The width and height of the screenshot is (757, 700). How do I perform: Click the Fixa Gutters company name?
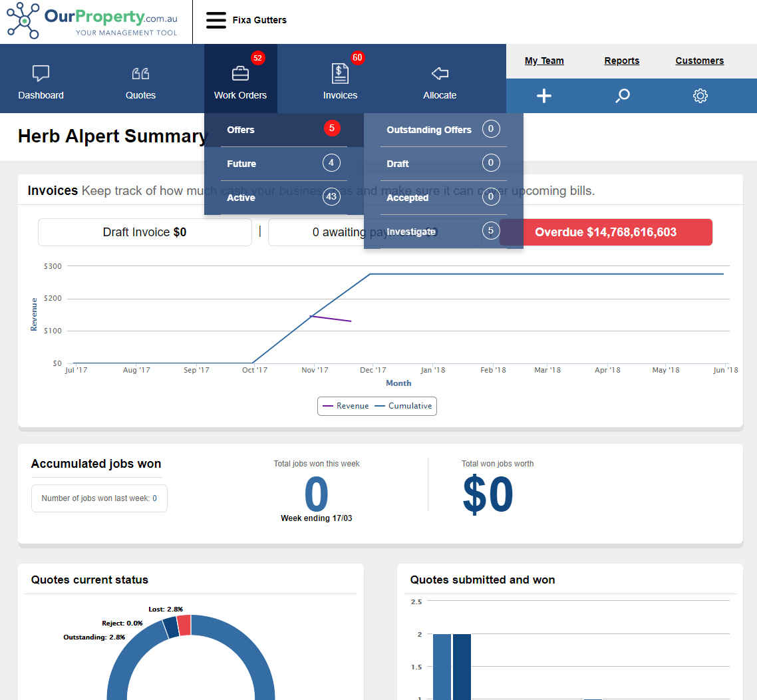pos(259,20)
